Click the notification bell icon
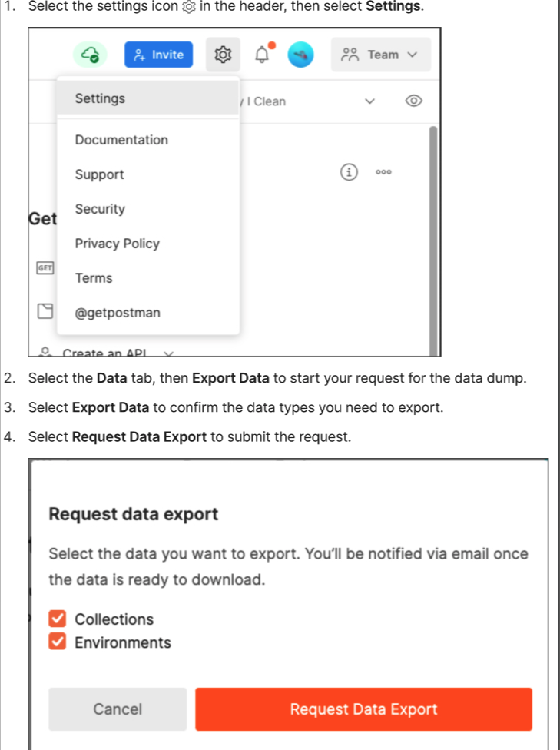 tap(261, 54)
